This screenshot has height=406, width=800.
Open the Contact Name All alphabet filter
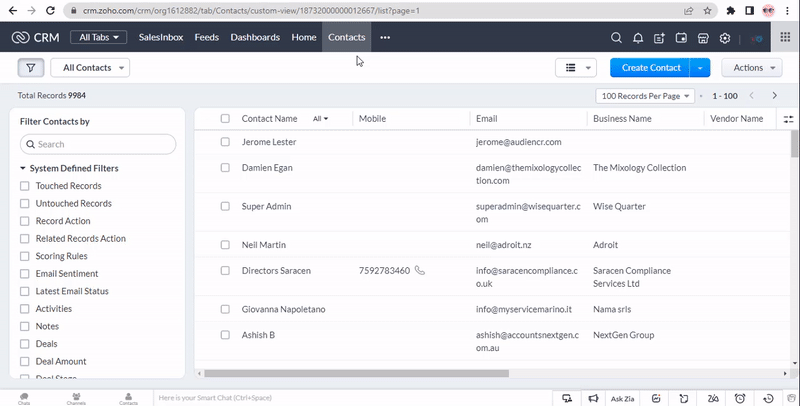[320, 119]
